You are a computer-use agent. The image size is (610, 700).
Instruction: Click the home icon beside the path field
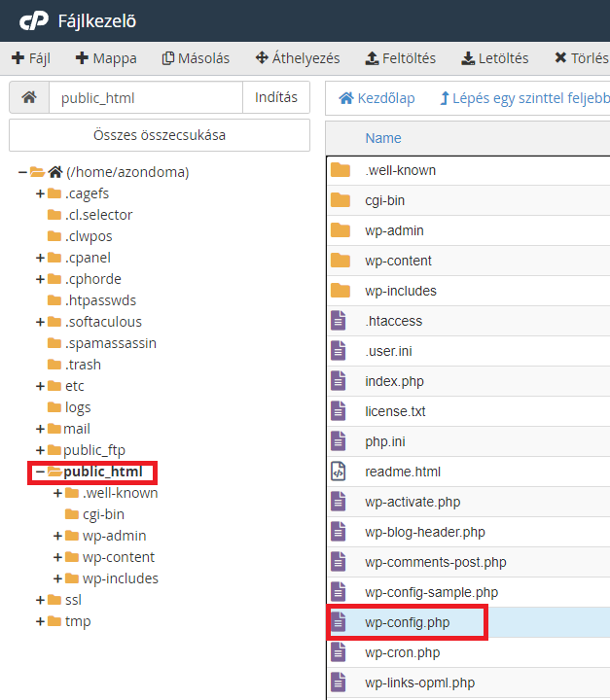click(x=29, y=98)
